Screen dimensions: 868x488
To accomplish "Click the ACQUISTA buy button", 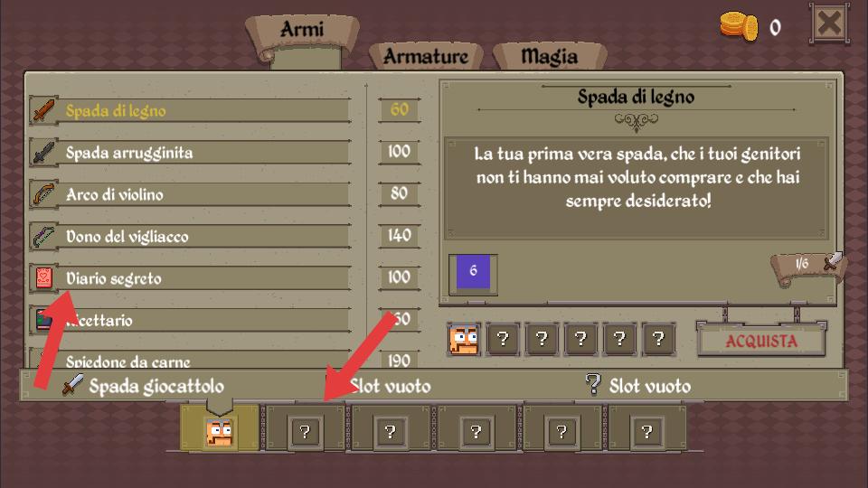I will pyautogui.click(x=761, y=341).
